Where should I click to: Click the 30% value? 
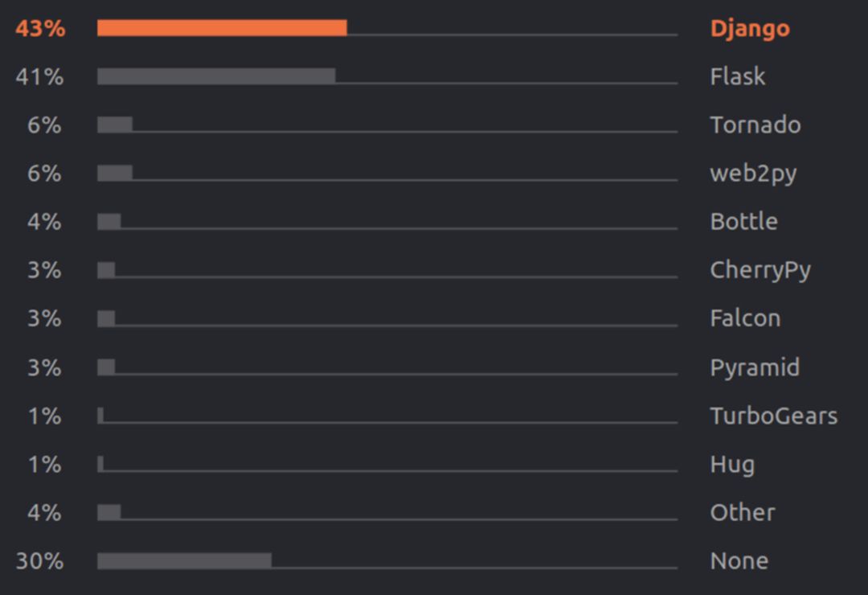[40, 561]
